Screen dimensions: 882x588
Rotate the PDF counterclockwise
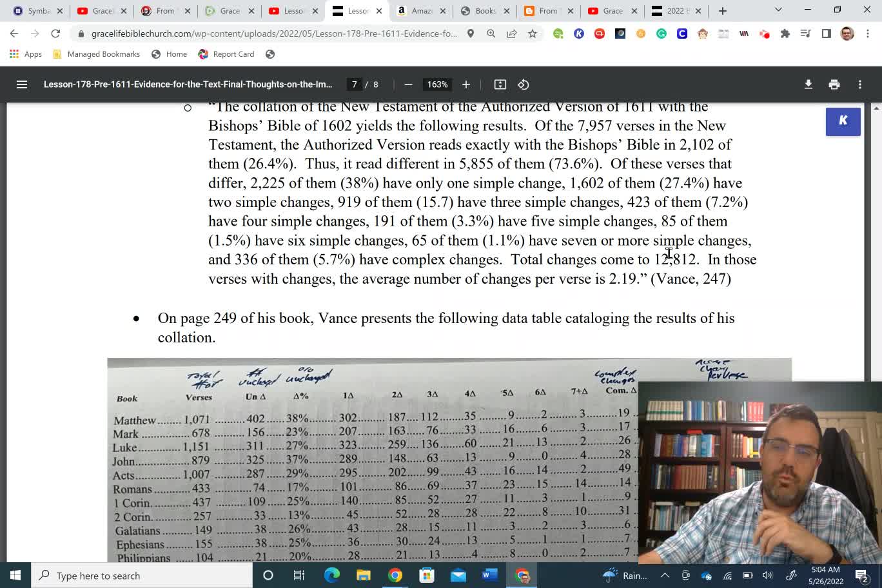pyautogui.click(x=524, y=84)
